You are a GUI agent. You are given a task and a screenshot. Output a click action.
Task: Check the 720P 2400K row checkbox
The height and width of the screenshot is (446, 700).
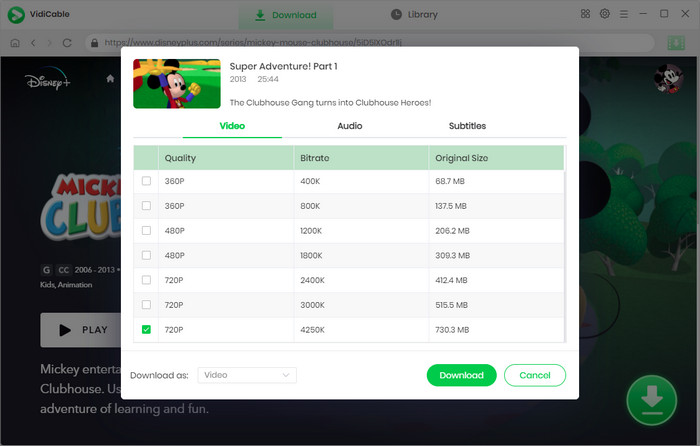coord(146,280)
